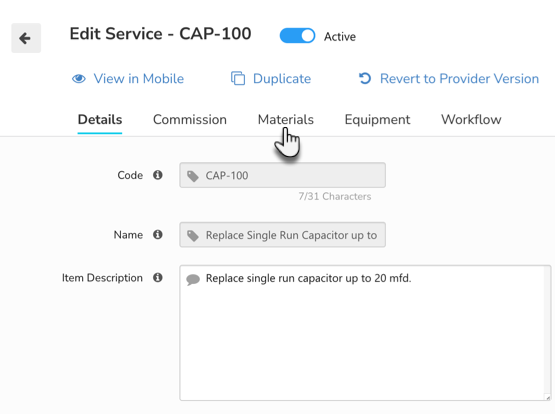Viewport: 556px width, 414px height.
Task: Toggle the Active switch off
Action: (x=297, y=36)
